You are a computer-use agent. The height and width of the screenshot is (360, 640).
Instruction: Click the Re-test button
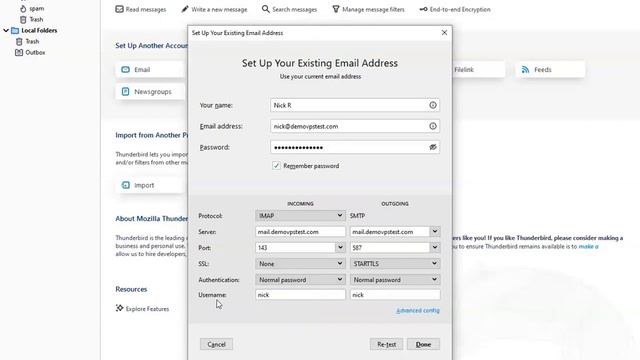(387, 344)
